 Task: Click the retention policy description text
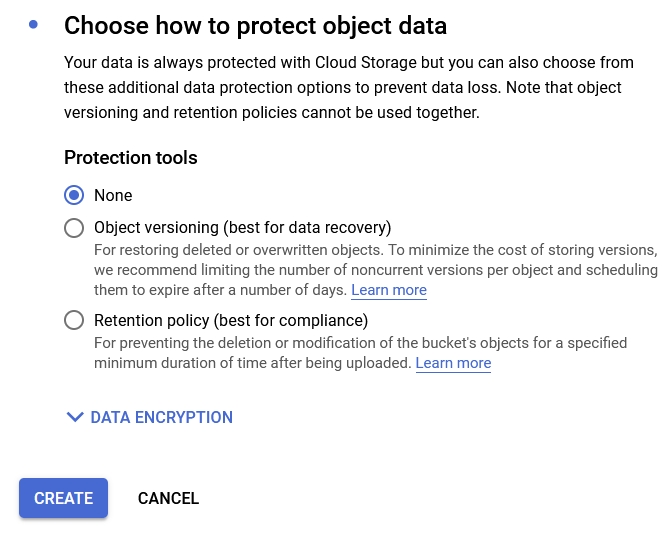360,343
